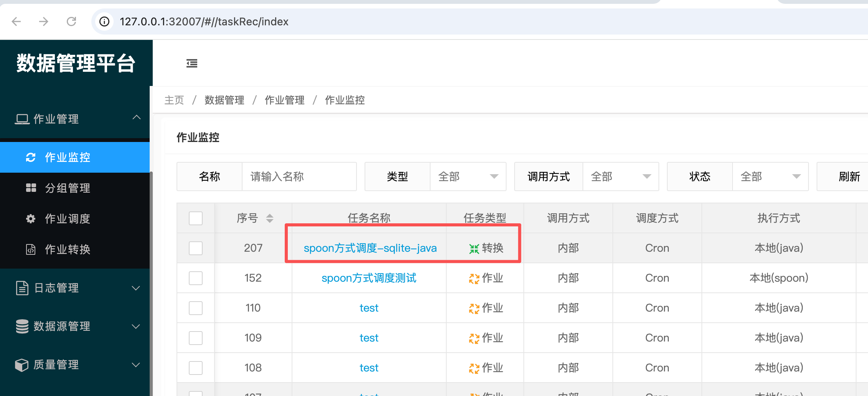868x396 pixels.
Task: Click the 调度方式 column header
Action: click(x=657, y=218)
